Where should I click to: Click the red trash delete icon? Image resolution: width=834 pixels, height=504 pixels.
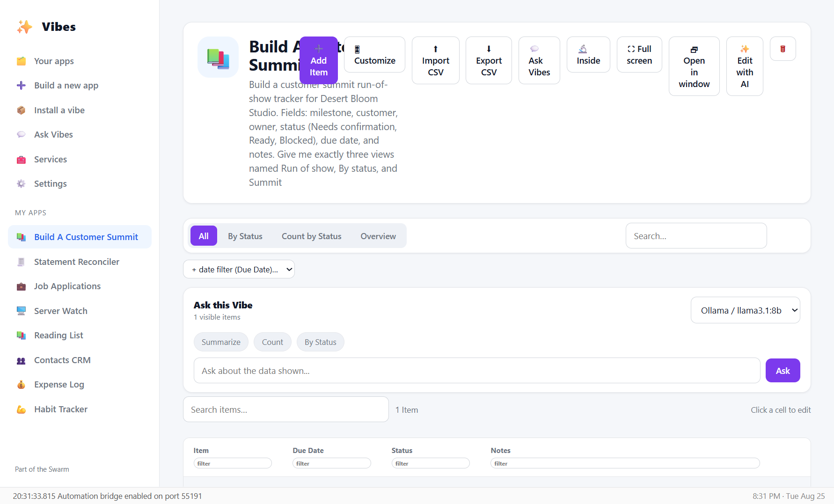(783, 49)
